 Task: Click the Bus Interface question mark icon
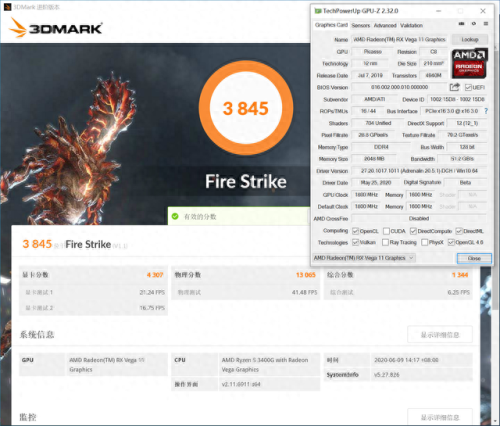click(486, 111)
